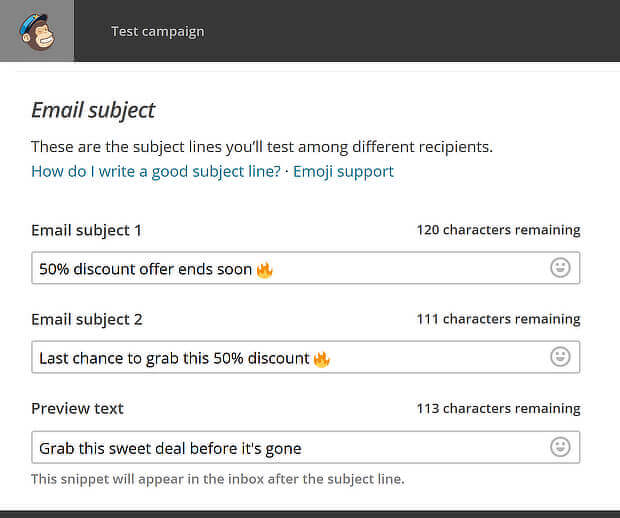Focus the Email subject 1 text field

click(x=306, y=268)
